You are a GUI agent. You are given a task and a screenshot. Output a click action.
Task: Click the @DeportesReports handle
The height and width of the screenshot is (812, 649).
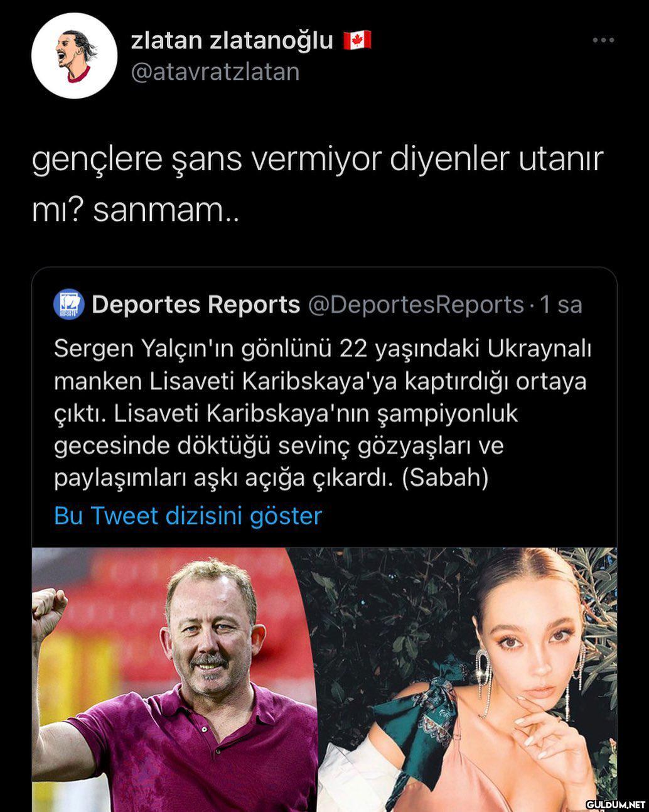pos(416,305)
